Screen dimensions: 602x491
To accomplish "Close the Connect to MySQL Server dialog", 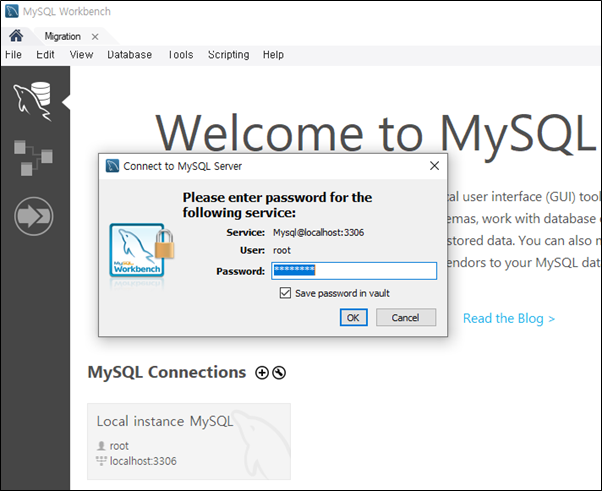I will (434, 166).
